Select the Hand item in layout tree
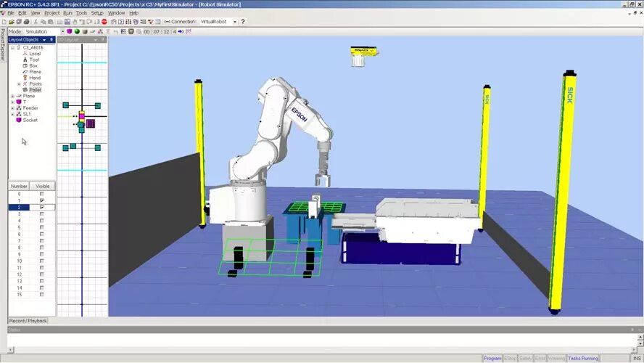This screenshot has height=363, width=644. [x=35, y=78]
